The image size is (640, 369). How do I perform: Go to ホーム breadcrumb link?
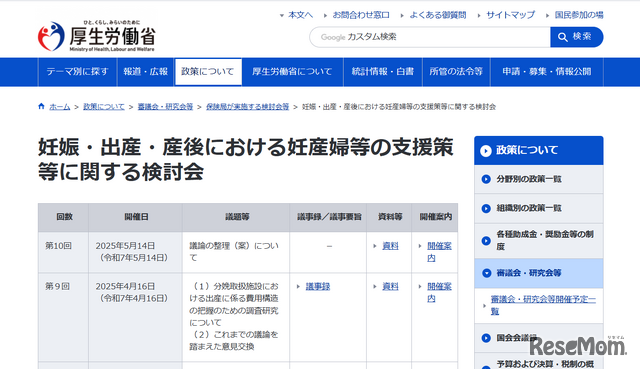(60, 107)
